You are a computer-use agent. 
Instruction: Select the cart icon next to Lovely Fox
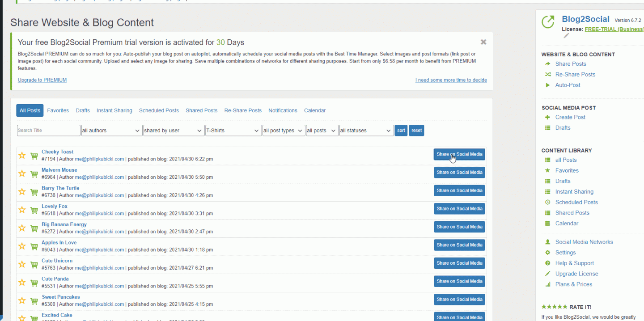pos(34,210)
